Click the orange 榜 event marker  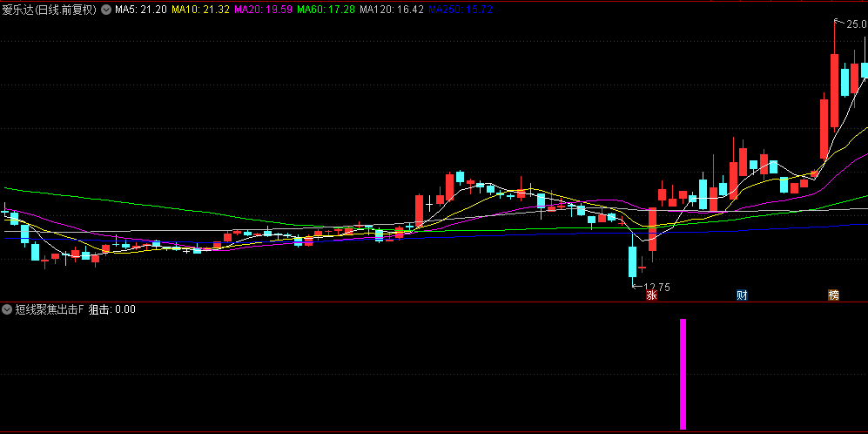(x=833, y=295)
